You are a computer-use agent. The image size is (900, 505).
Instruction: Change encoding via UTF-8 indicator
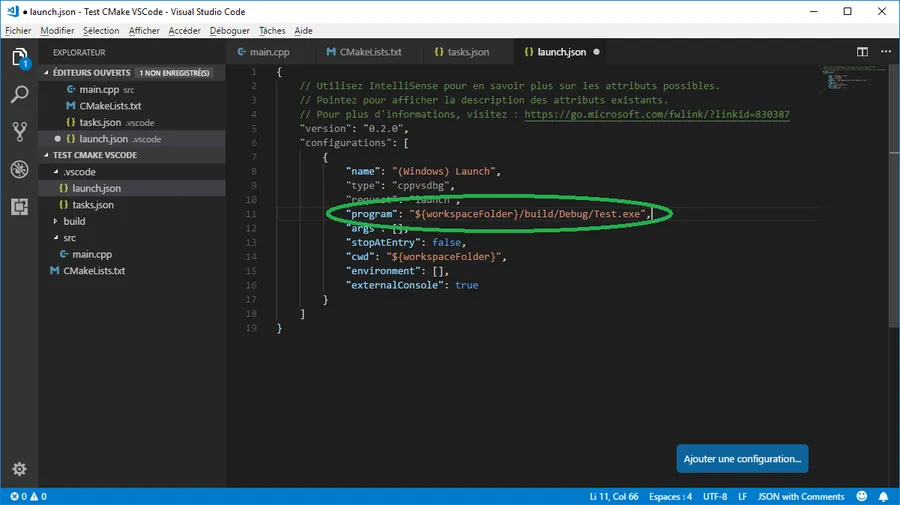click(x=715, y=496)
